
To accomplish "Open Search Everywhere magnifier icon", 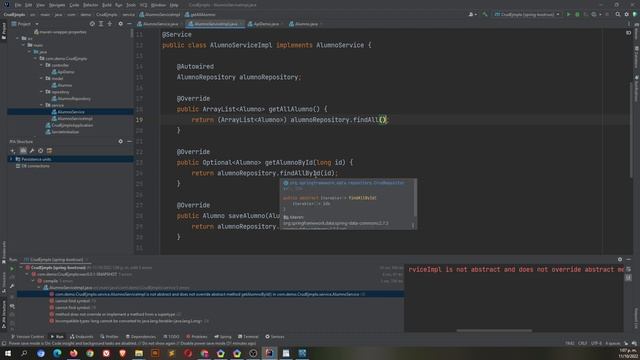I will tap(618, 14).
